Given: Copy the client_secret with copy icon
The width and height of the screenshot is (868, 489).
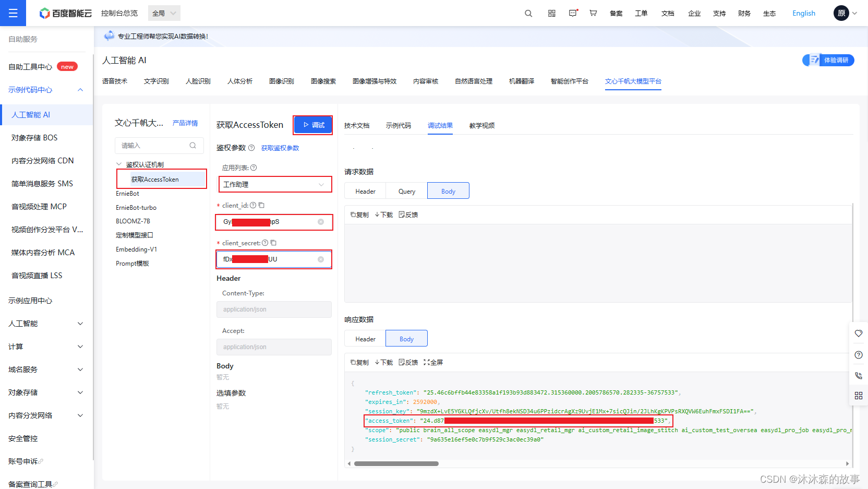Looking at the screenshot, I should point(273,243).
